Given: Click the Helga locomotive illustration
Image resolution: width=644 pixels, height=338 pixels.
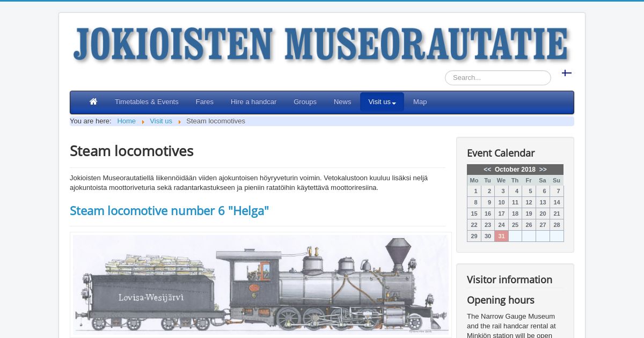Looking at the screenshot, I should coord(261,284).
